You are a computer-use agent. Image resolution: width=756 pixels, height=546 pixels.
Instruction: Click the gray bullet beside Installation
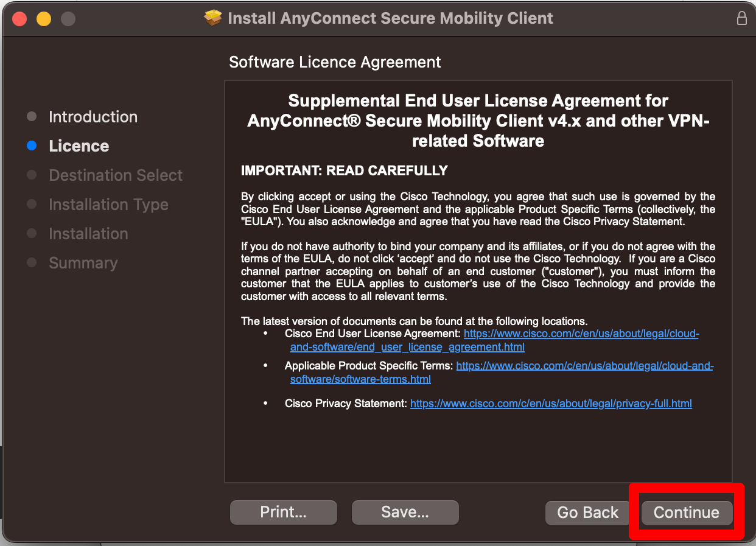(32, 233)
